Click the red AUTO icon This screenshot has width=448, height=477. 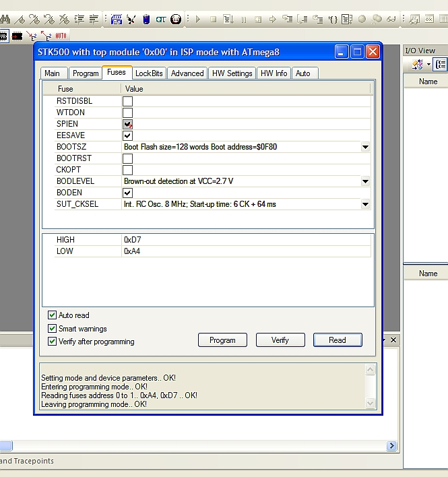pos(61,36)
